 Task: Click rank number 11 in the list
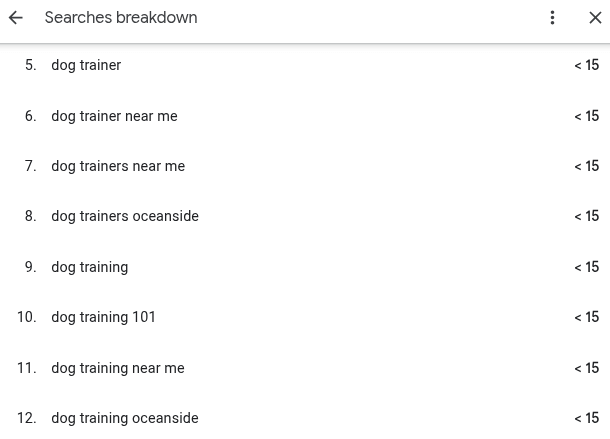pyautogui.click(x=27, y=368)
